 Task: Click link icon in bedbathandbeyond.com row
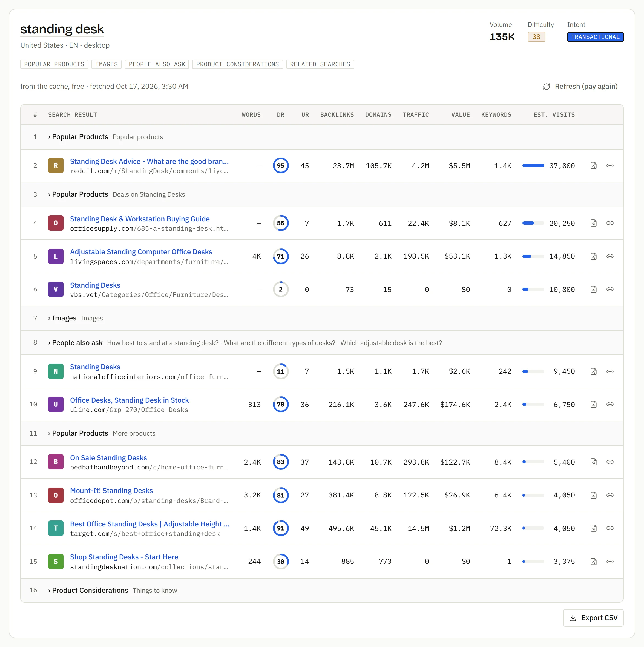(610, 462)
